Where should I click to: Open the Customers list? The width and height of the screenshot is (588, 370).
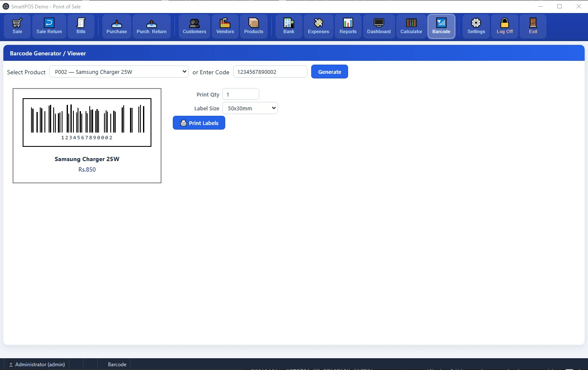194,26
